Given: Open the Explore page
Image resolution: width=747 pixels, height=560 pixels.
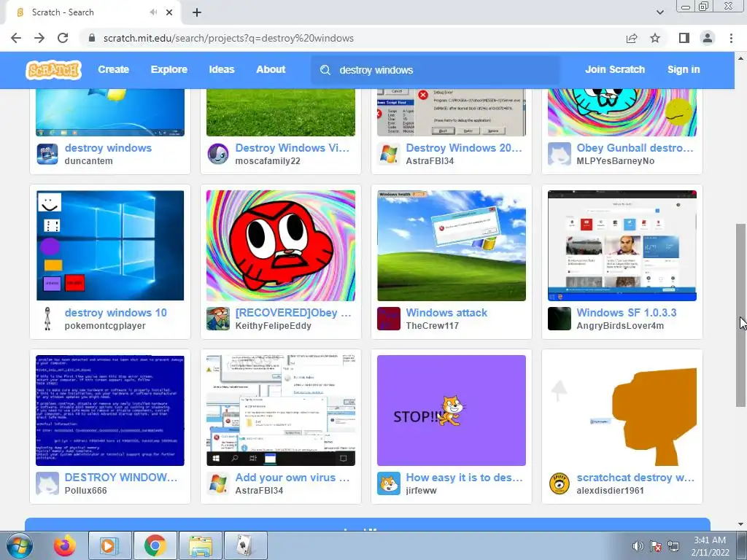Looking at the screenshot, I should 169,69.
